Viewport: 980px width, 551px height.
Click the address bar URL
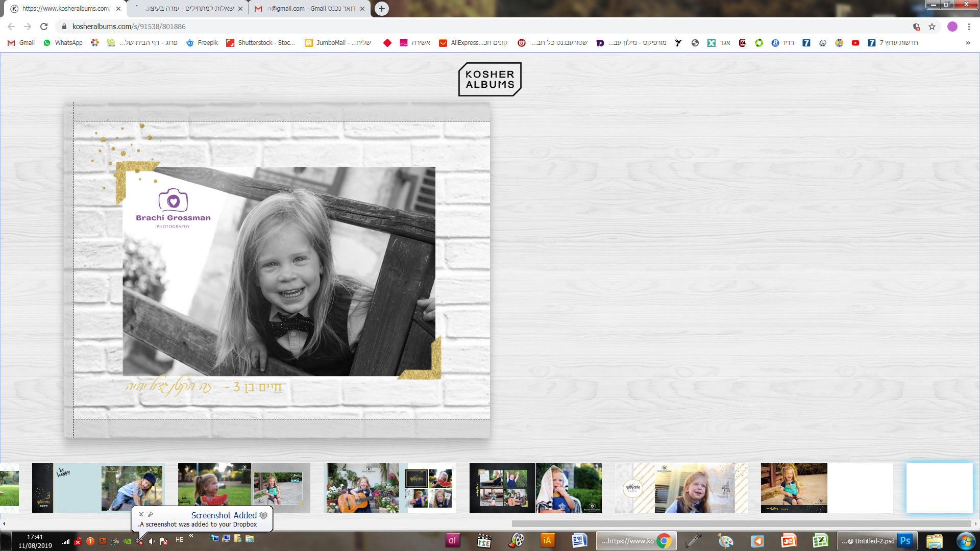(129, 27)
